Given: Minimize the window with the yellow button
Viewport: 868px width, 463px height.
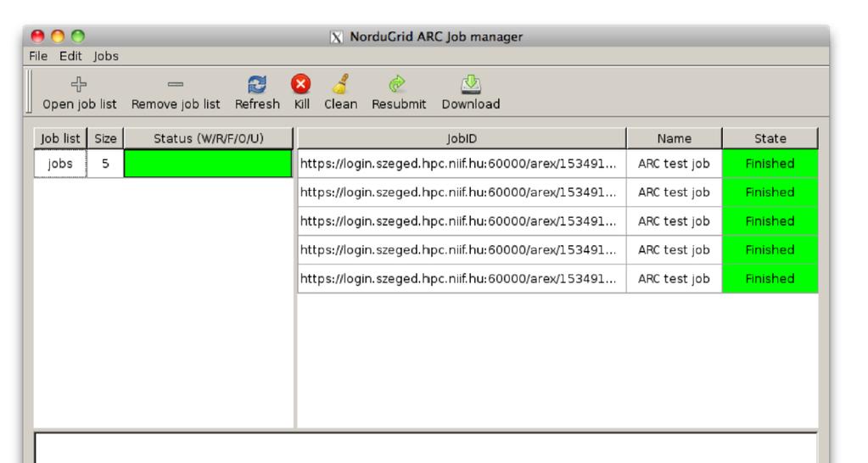Looking at the screenshot, I should (x=58, y=36).
